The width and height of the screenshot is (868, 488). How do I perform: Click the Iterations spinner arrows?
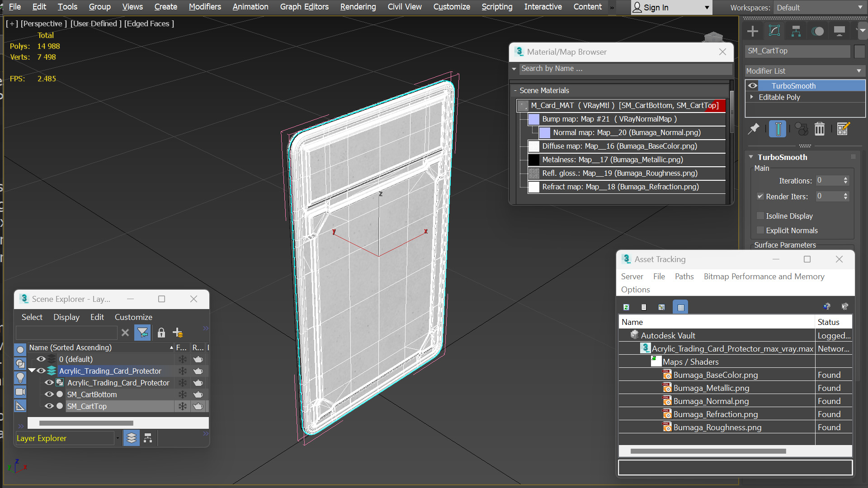click(845, 181)
